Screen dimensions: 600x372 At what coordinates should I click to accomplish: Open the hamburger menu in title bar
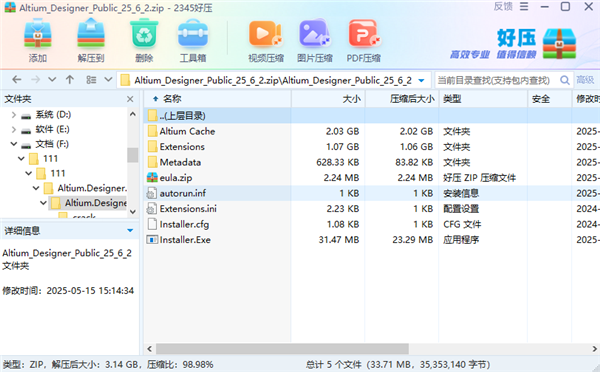[x=524, y=7]
